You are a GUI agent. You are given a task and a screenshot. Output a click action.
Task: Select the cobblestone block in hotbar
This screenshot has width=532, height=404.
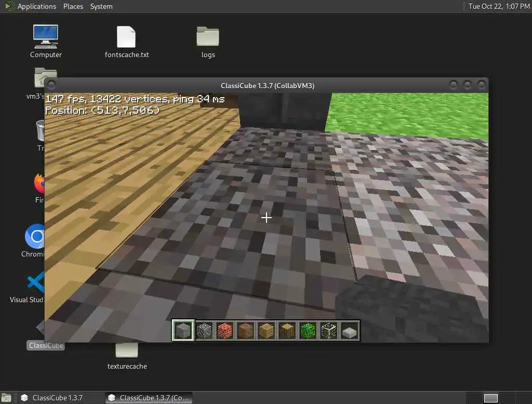click(x=204, y=331)
